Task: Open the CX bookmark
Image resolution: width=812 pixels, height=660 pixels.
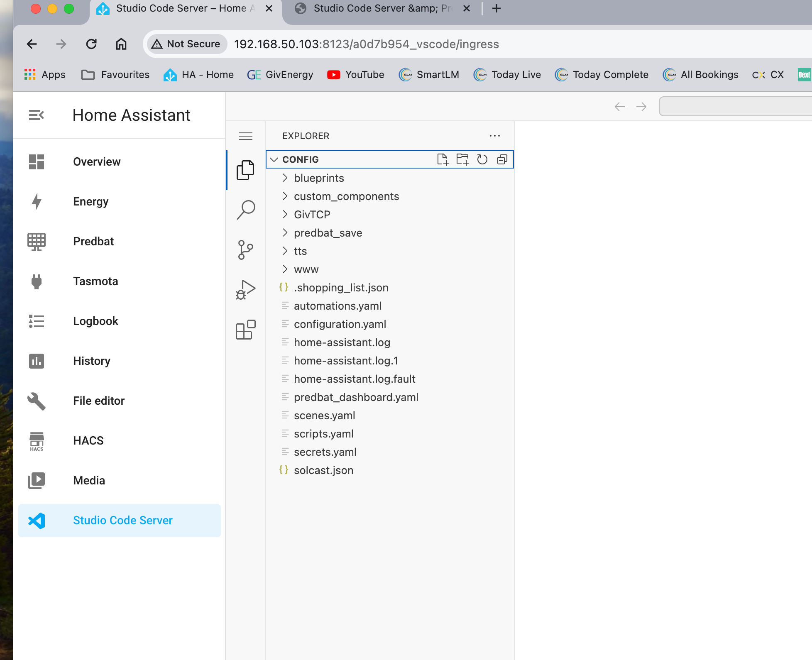Action: 768,75
